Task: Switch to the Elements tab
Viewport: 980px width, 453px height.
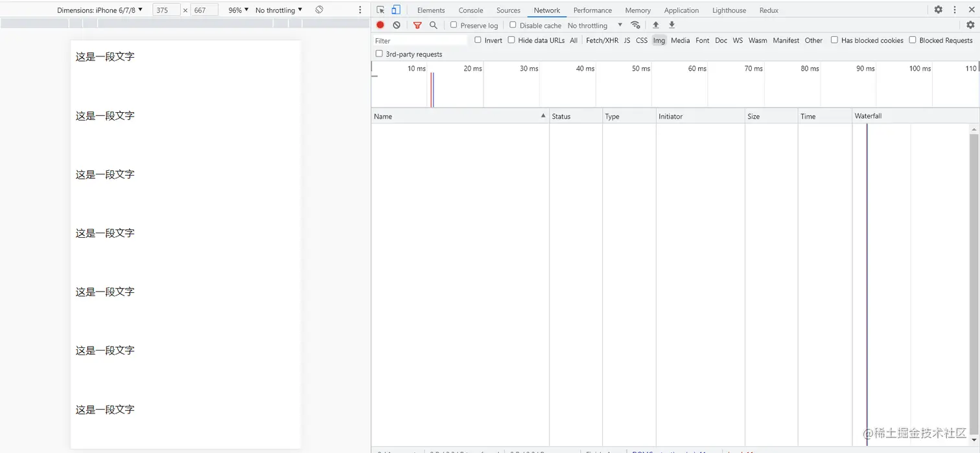Action: coord(431,10)
